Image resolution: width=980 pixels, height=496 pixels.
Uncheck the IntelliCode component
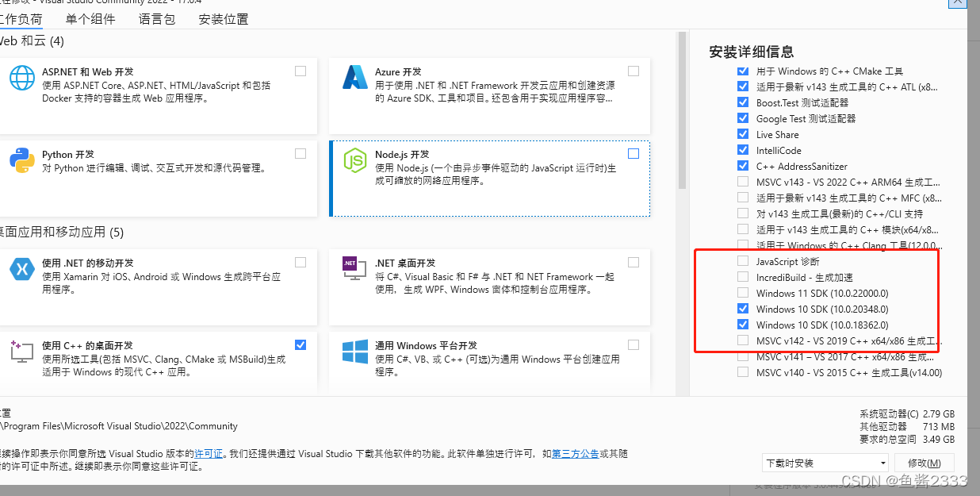(743, 150)
